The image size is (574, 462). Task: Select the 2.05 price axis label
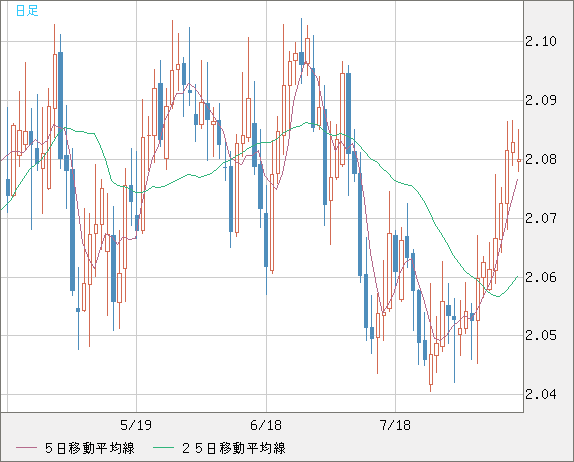(x=541, y=335)
